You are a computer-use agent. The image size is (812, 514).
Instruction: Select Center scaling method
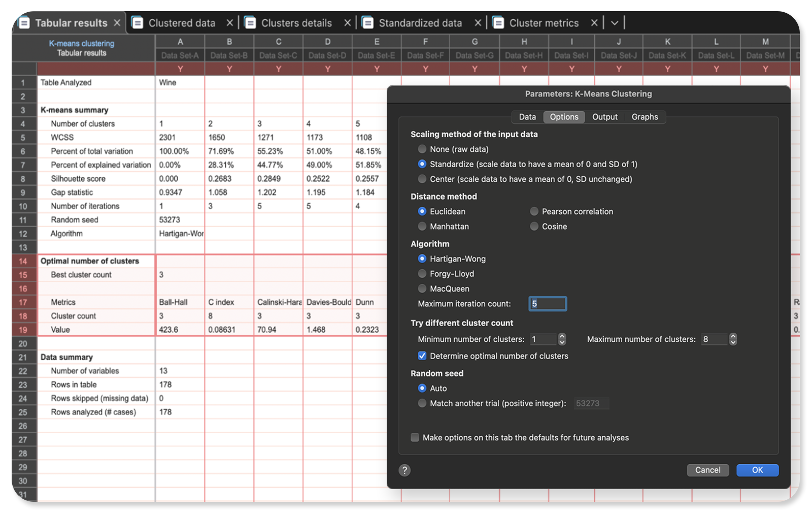click(422, 179)
